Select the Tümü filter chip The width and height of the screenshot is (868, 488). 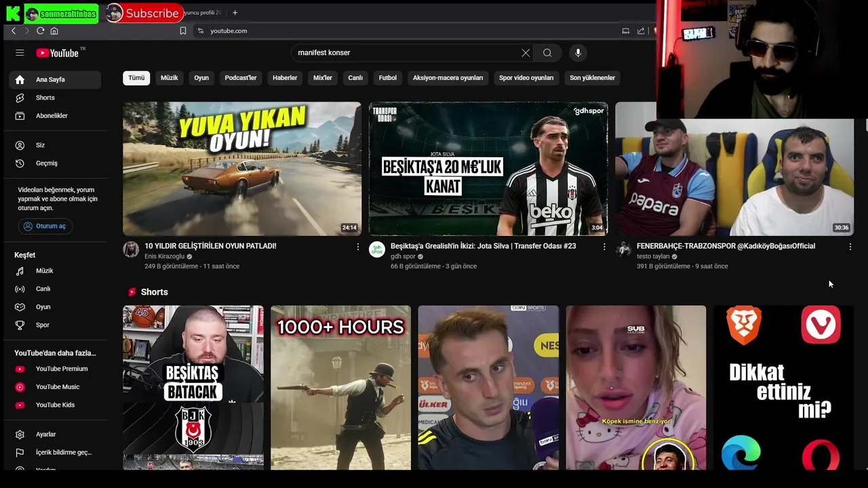pyautogui.click(x=136, y=78)
